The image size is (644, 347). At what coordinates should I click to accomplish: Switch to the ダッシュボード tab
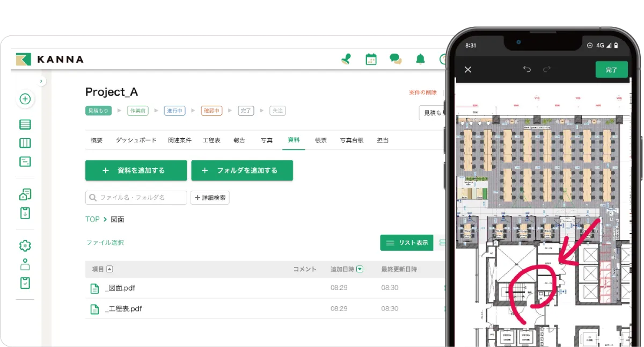[136, 140]
